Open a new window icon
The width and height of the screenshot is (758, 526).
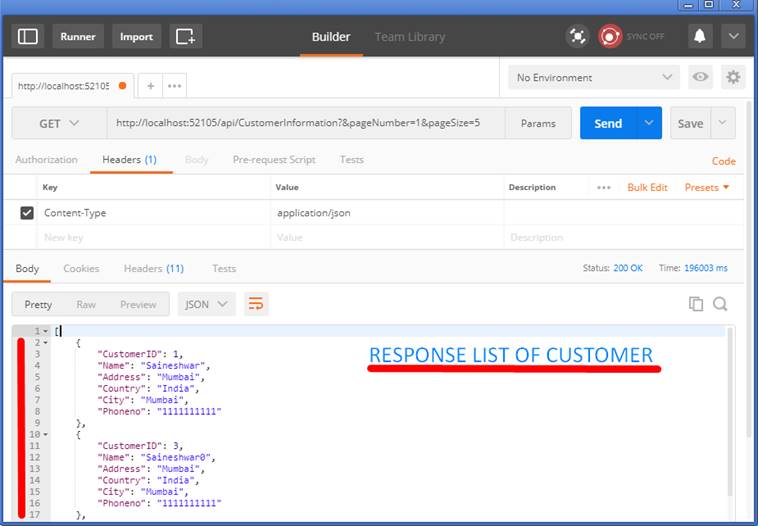click(x=185, y=37)
